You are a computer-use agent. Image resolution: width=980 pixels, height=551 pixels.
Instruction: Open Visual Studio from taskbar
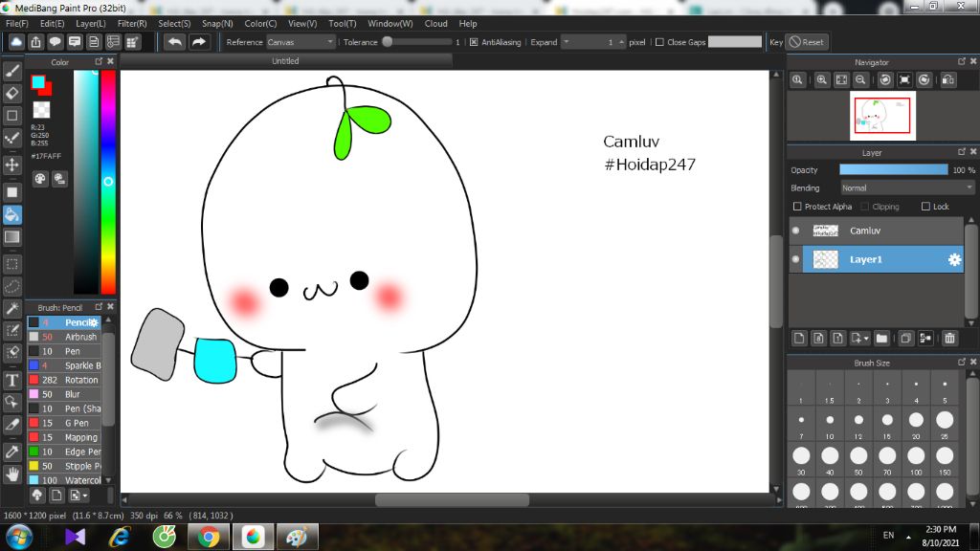75,537
